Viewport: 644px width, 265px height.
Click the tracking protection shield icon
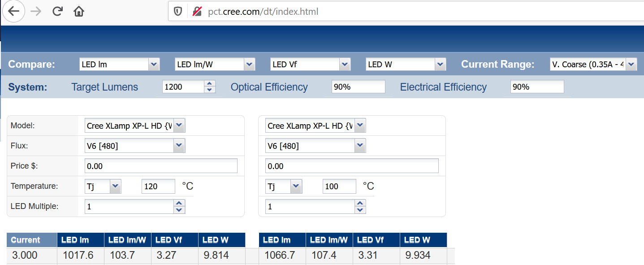tap(178, 12)
